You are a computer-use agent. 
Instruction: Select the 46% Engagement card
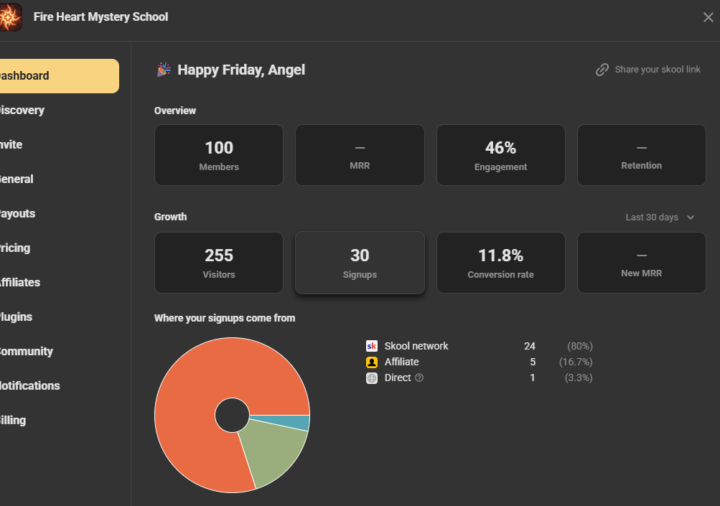pos(501,155)
